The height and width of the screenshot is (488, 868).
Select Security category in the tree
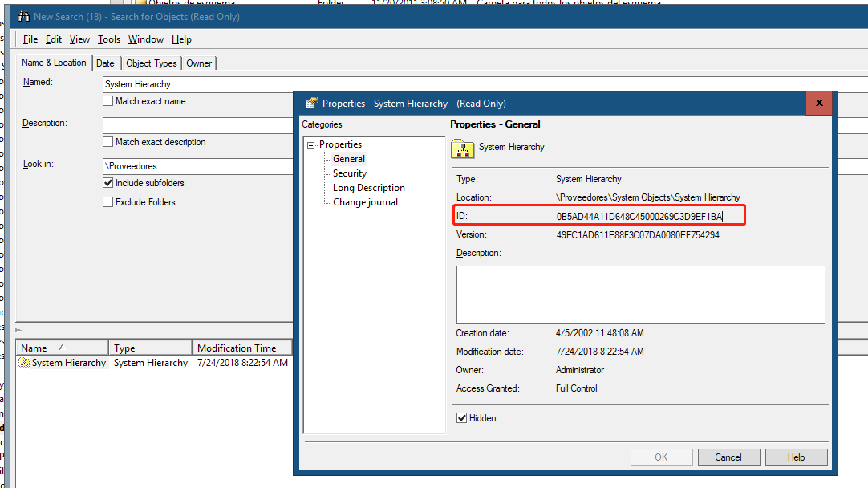coord(350,173)
